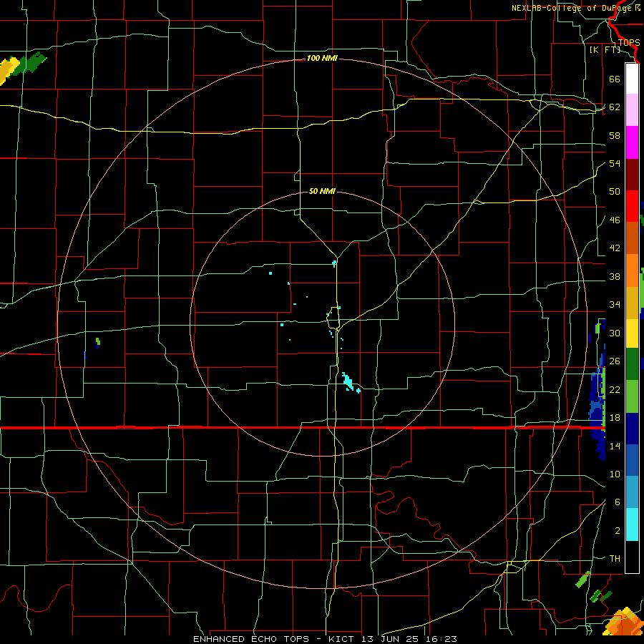
Task: Click the navy blue legend color band
Action: coord(632,429)
